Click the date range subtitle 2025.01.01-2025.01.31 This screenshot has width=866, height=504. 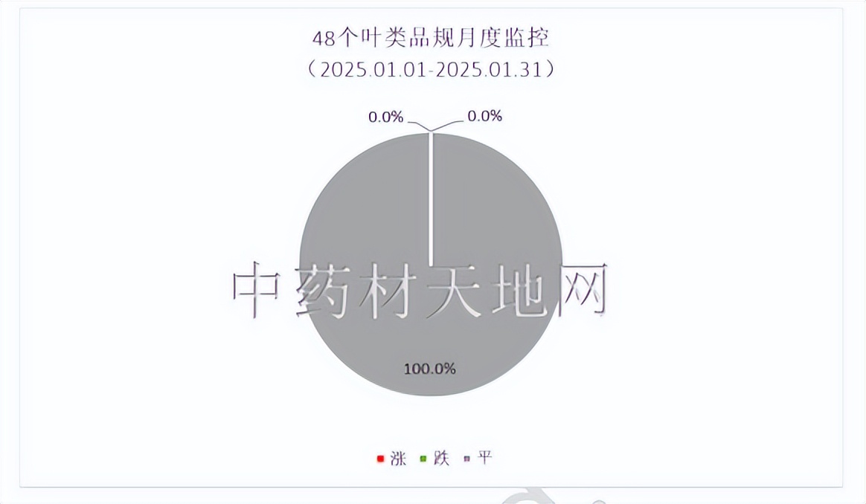[431, 70]
